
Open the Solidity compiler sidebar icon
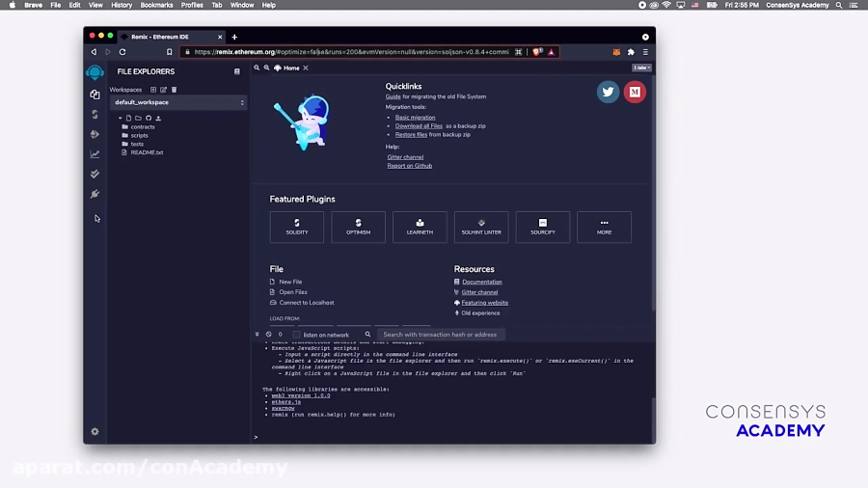tap(95, 115)
